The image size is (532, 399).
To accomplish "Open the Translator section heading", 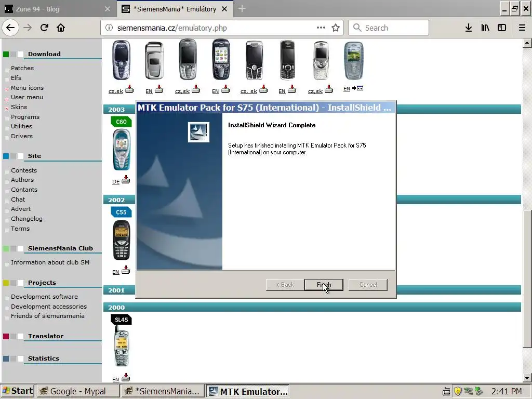I will tap(46, 336).
